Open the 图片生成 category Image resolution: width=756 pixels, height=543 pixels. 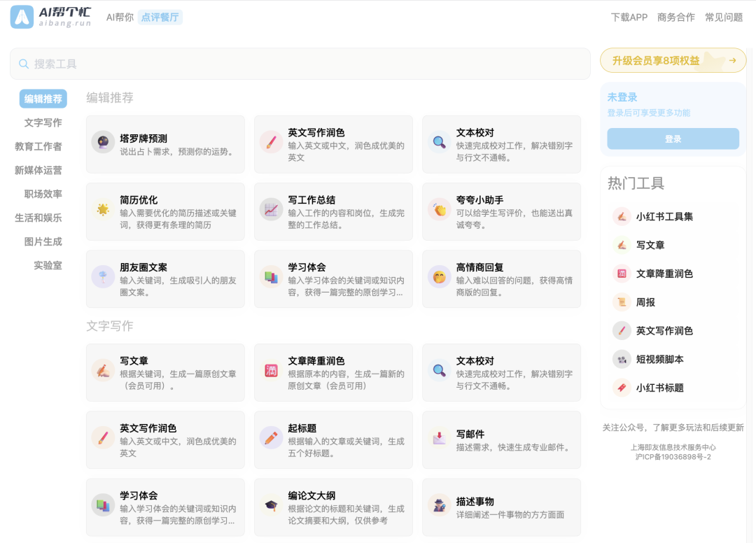click(x=43, y=242)
